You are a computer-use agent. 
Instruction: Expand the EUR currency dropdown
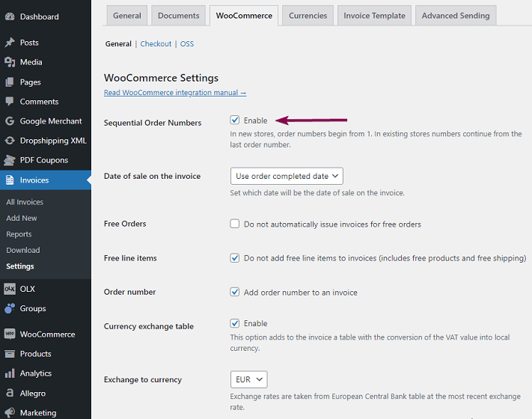(x=248, y=380)
